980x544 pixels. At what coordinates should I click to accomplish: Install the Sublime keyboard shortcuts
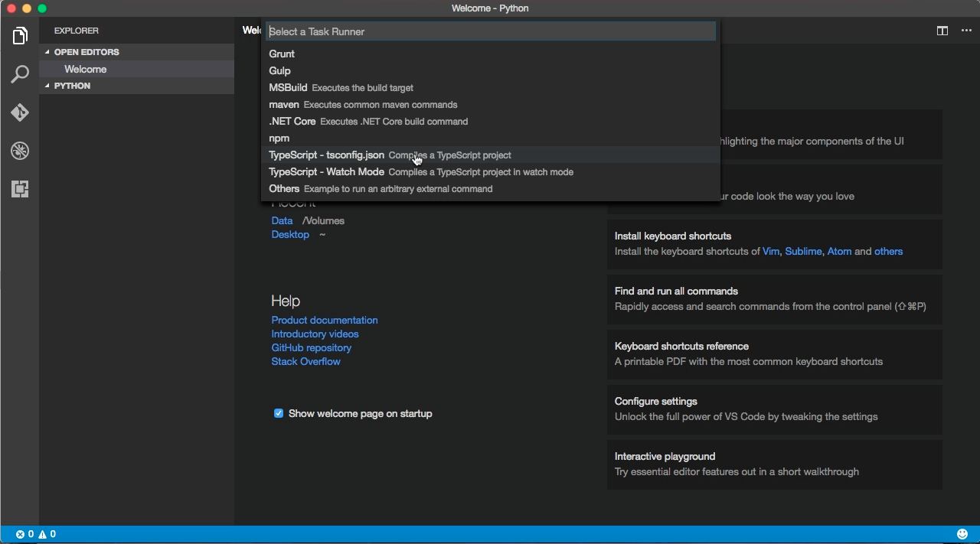[803, 251]
